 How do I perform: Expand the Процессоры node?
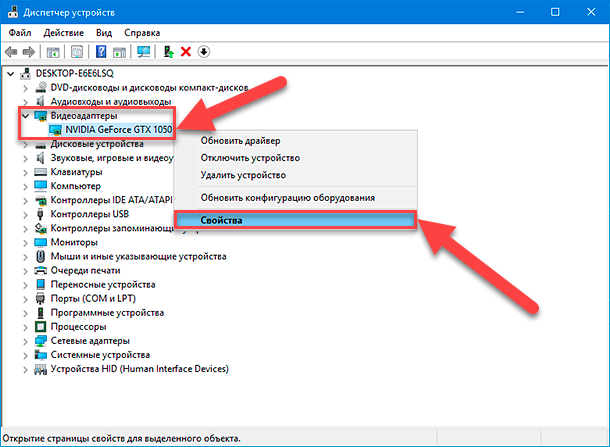[x=25, y=328]
